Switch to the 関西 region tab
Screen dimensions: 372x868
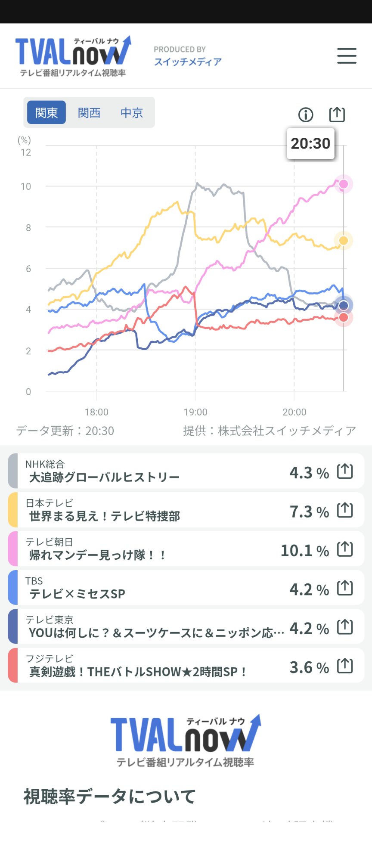(89, 112)
